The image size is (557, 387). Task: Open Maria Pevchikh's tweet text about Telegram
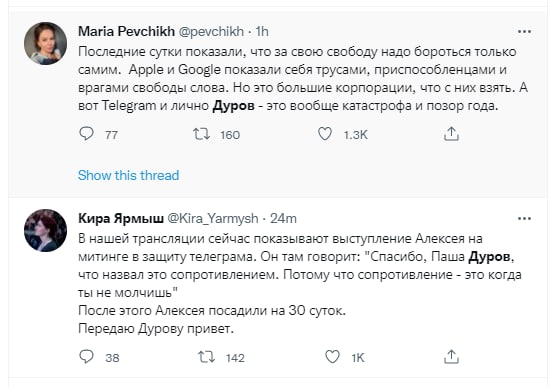[303, 79]
